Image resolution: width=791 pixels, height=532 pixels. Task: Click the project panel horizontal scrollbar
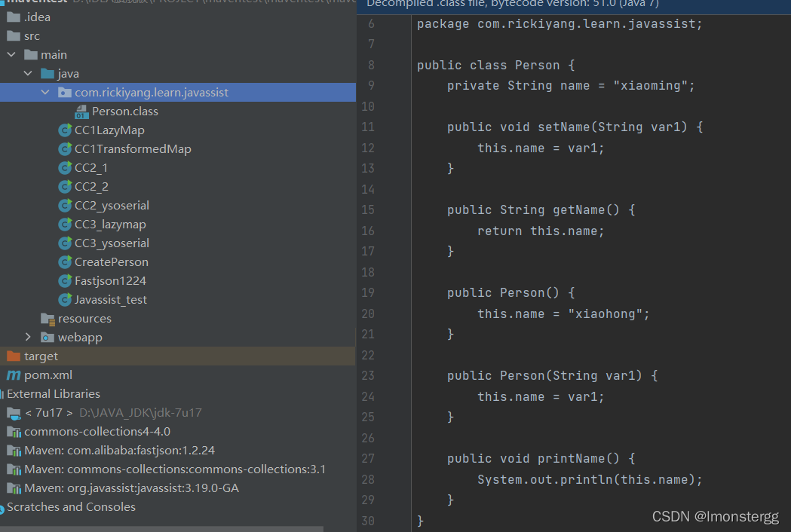click(x=161, y=529)
